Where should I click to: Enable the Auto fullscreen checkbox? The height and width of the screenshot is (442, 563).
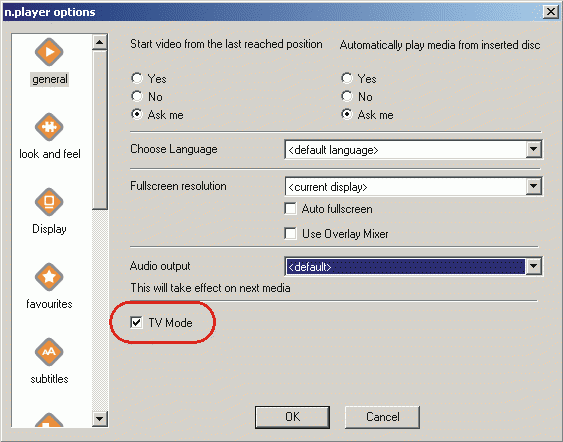click(x=290, y=208)
